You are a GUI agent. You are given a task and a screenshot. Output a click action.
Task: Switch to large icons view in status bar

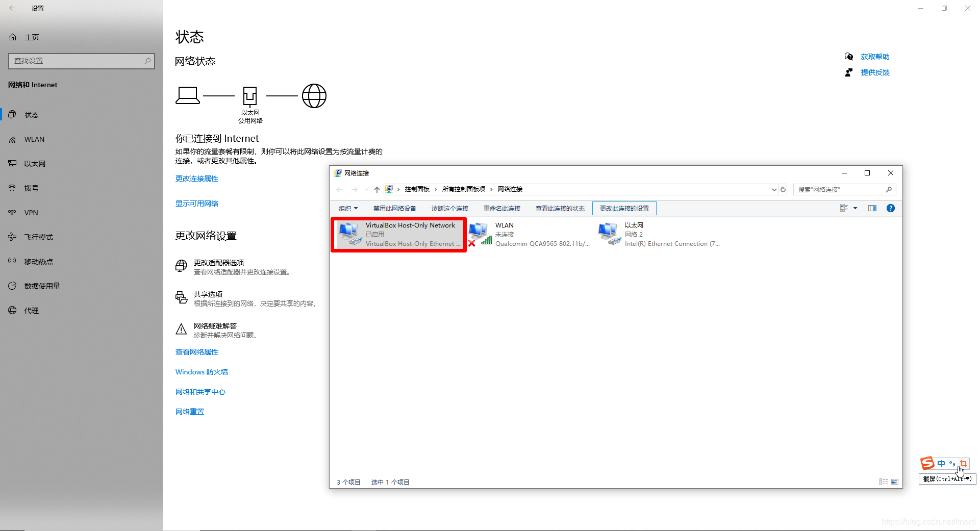[x=895, y=482]
